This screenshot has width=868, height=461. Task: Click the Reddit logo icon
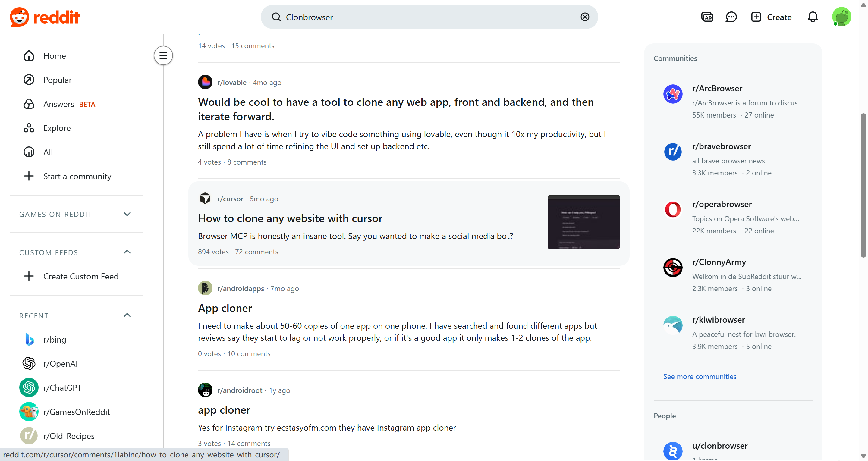[x=20, y=17]
